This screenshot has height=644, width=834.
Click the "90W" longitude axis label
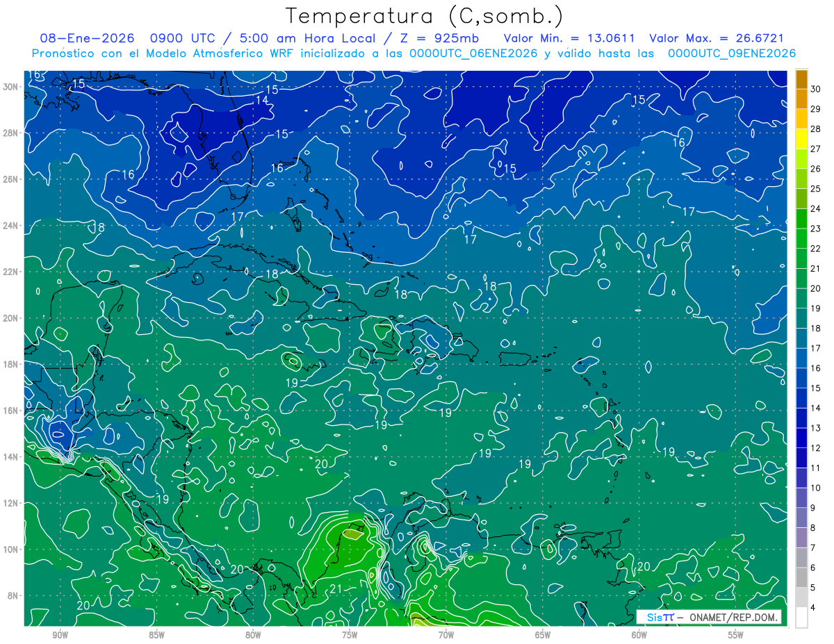coord(60,635)
